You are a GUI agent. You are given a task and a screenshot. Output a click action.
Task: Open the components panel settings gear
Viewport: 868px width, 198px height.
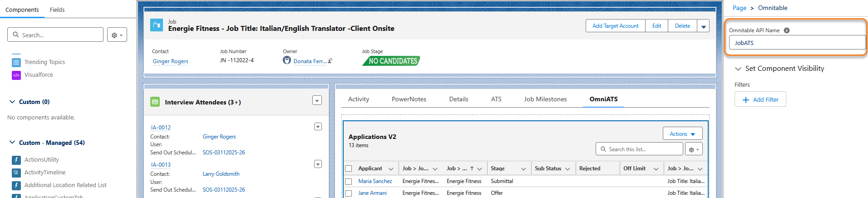point(117,35)
